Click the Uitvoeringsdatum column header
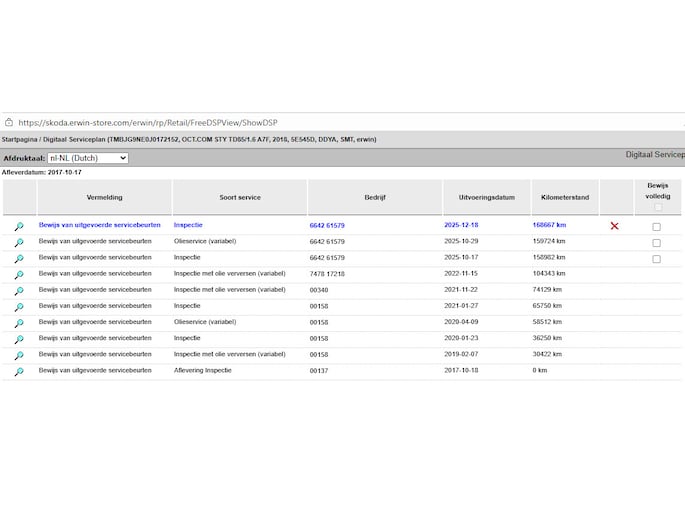 click(479, 198)
